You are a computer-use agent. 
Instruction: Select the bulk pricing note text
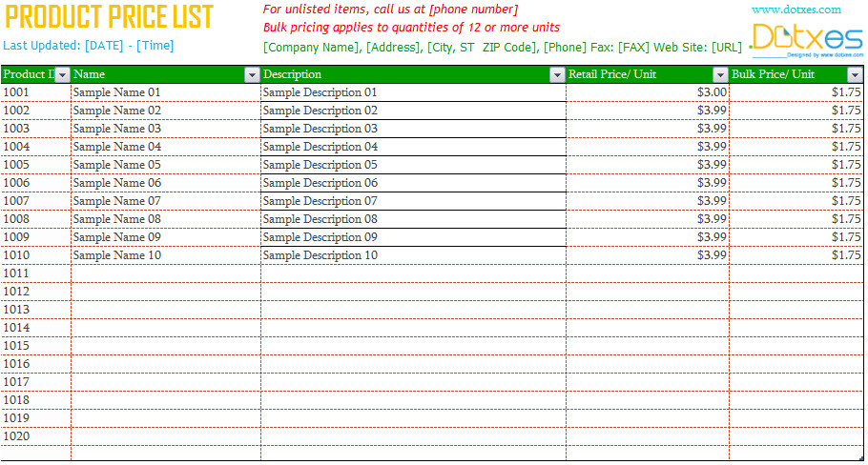(411, 27)
